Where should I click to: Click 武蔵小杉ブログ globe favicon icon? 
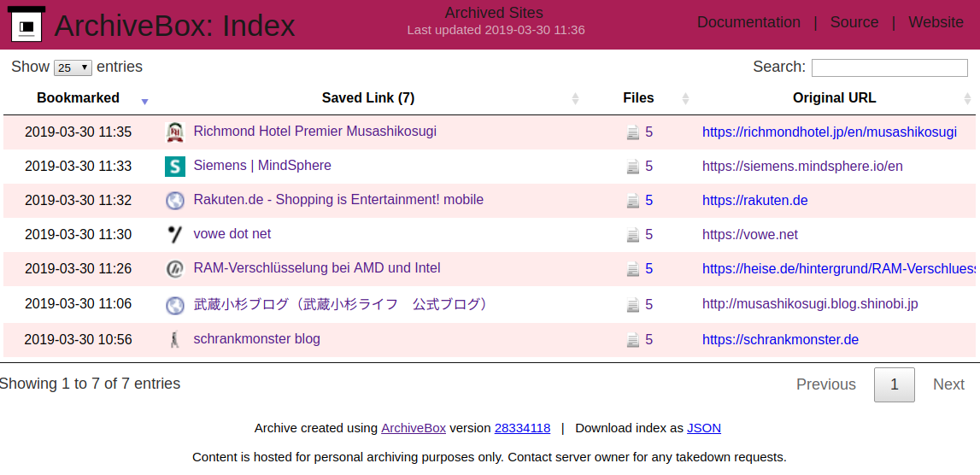pyautogui.click(x=175, y=305)
